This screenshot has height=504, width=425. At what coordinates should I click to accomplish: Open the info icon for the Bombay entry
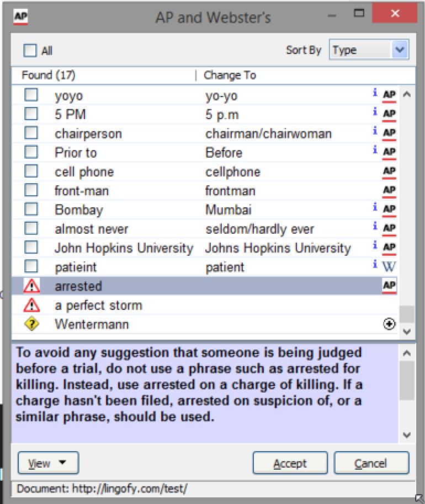[375, 207]
